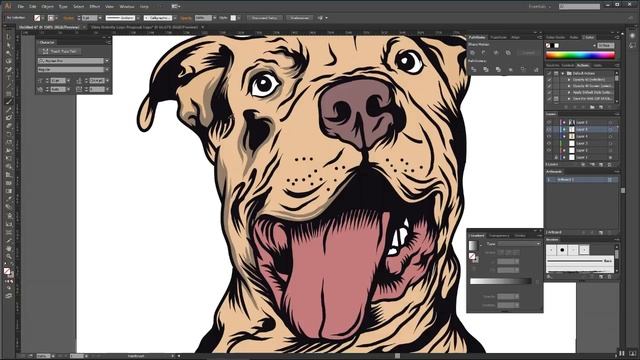Click the Merge pathfinder icon
The image size is (640, 360).
(x=498, y=70)
